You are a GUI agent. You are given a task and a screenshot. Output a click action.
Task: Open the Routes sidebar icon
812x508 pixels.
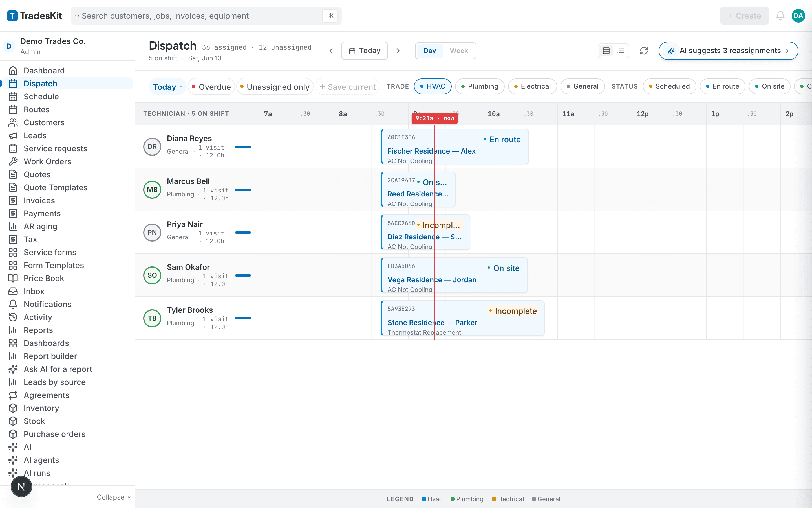13,110
